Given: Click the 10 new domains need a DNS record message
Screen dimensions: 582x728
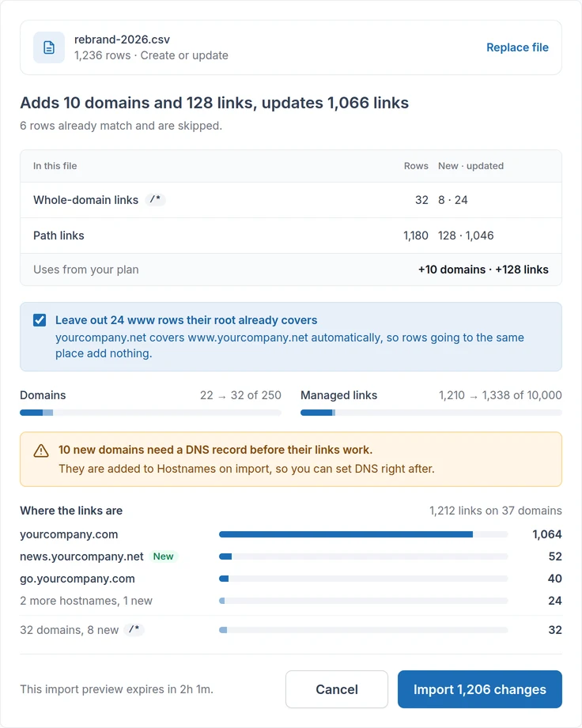Looking at the screenshot, I should pyautogui.click(x=216, y=450).
